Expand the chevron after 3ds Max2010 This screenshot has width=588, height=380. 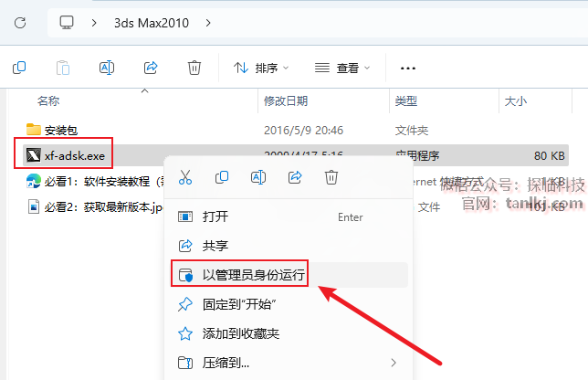pos(208,23)
